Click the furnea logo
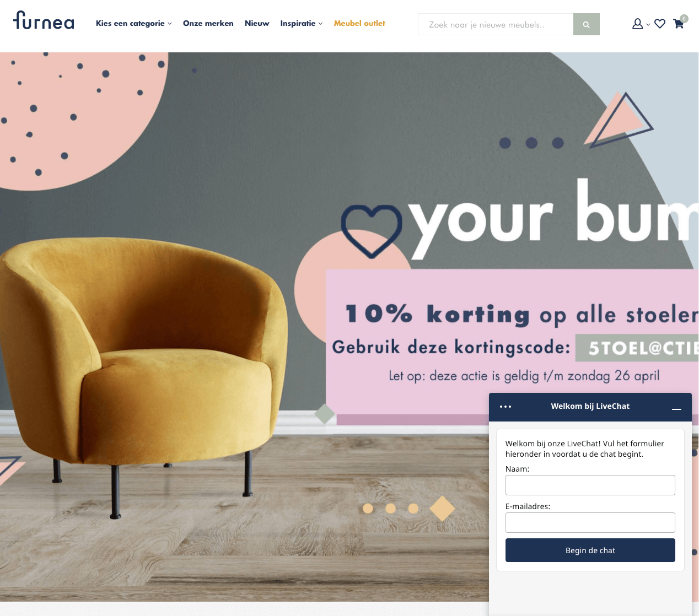 click(x=44, y=21)
